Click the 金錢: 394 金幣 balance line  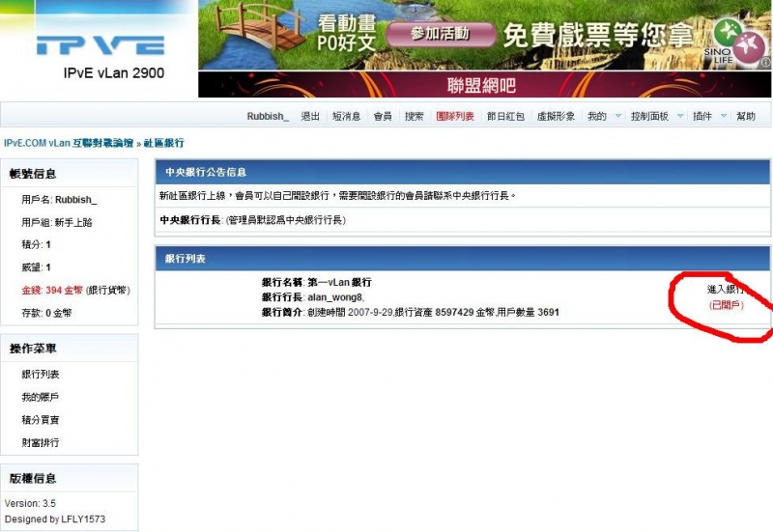click(x=76, y=290)
